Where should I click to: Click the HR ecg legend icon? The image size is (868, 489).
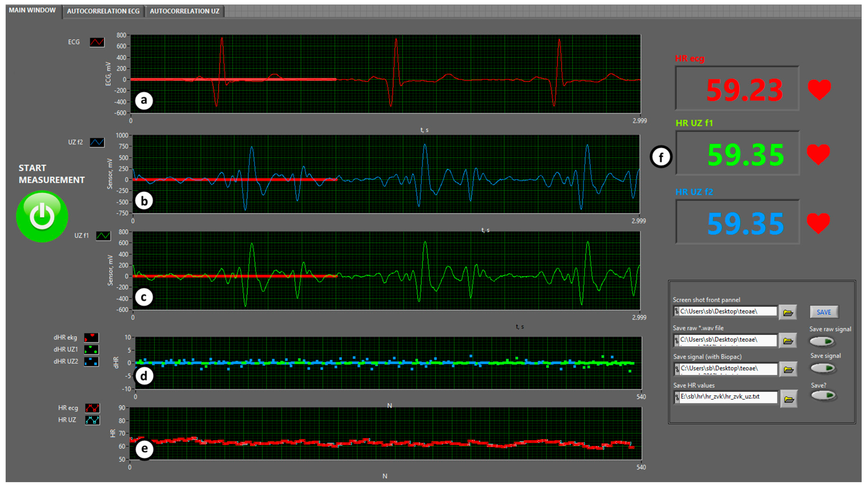pos(92,408)
